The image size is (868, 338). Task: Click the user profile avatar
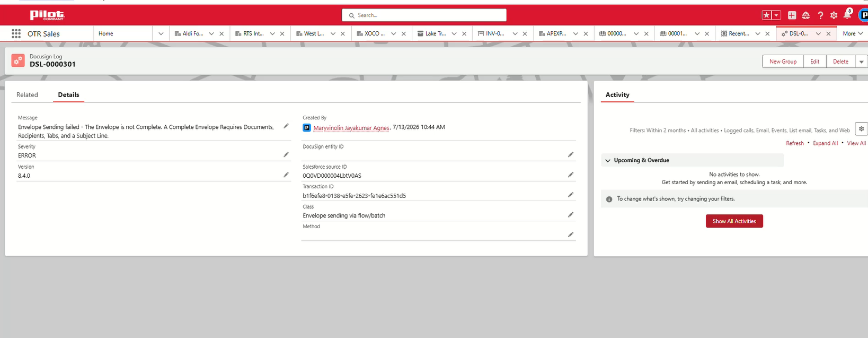point(863,15)
